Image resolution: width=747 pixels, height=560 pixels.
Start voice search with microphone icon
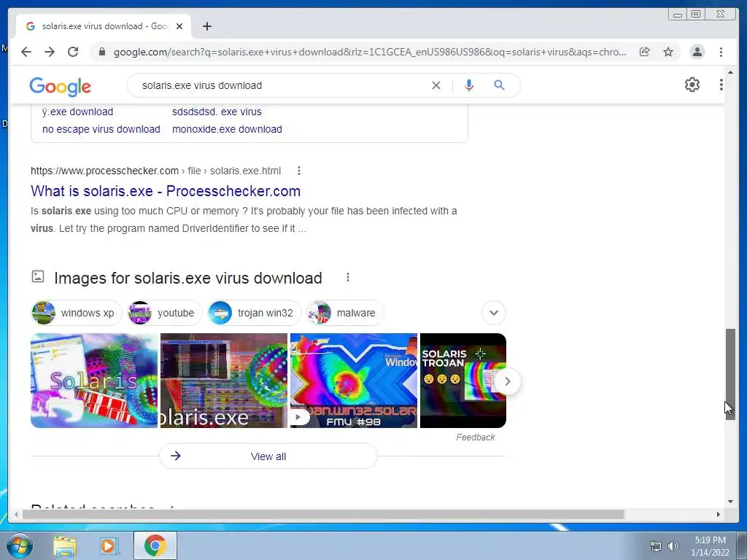tap(469, 85)
